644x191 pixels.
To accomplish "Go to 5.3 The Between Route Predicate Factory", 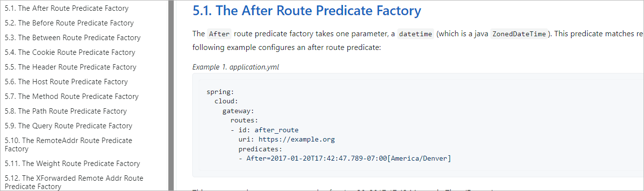I will point(72,38).
